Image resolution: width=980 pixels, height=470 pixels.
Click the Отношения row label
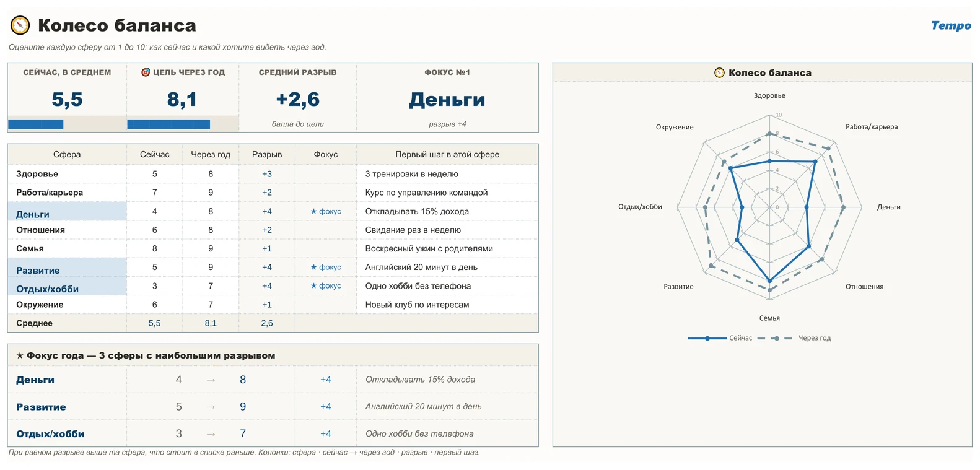coord(40,230)
